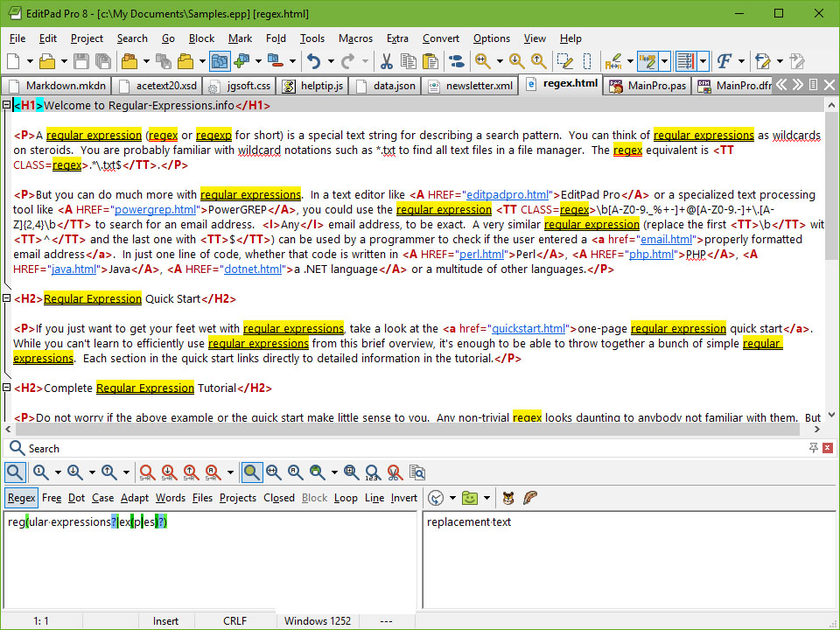Screen dimensions: 840x630
Task: Pin the Search panel with pushpin icon
Action: tap(814, 448)
